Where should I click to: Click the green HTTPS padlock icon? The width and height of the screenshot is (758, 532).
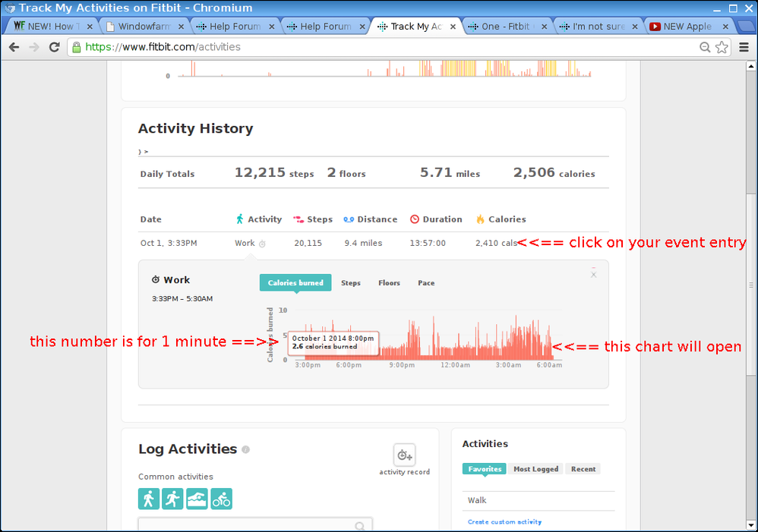tap(77, 47)
